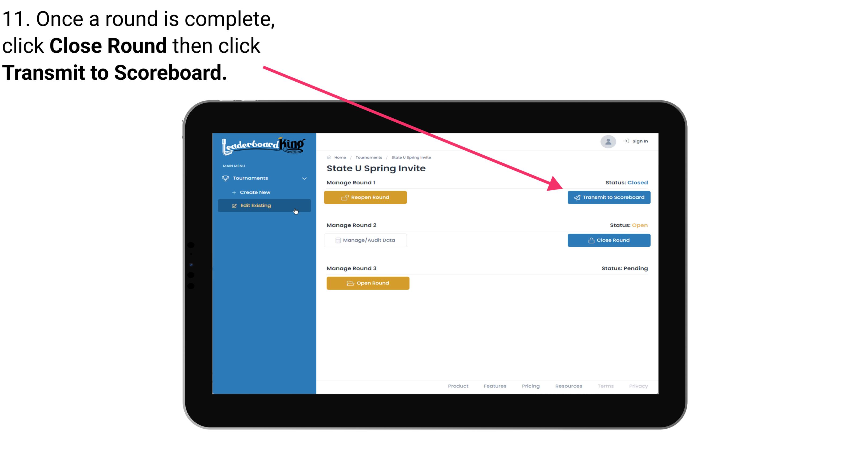Screen dimensions: 868x467
Task: Click the Close Round button for Round 2
Action: pyautogui.click(x=609, y=240)
